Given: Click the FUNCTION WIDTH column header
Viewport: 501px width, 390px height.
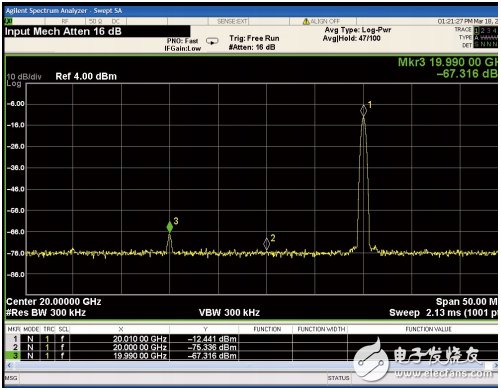Looking at the screenshot, I should click(x=321, y=329).
